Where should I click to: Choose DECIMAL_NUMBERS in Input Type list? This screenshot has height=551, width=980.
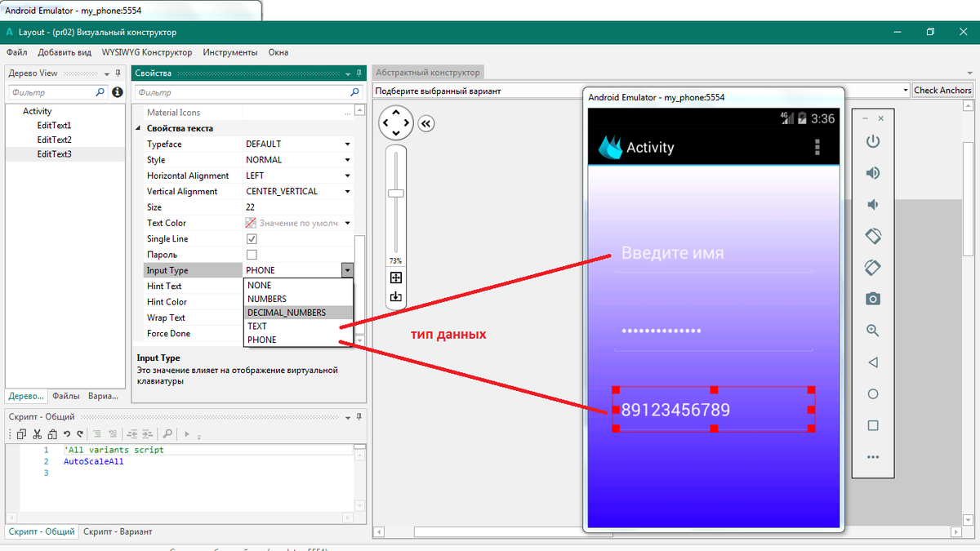tap(298, 313)
